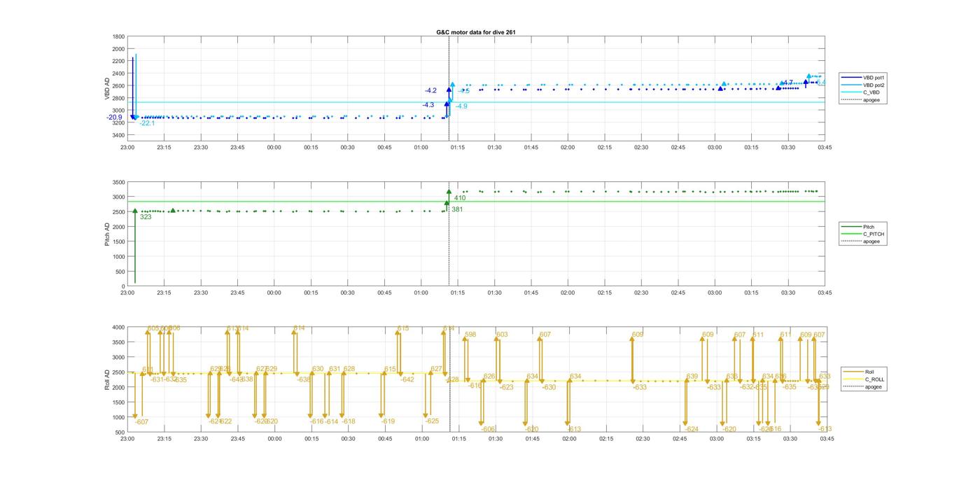Click the '-625' roll data label
This screenshot has width=980, height=485.
432,421
